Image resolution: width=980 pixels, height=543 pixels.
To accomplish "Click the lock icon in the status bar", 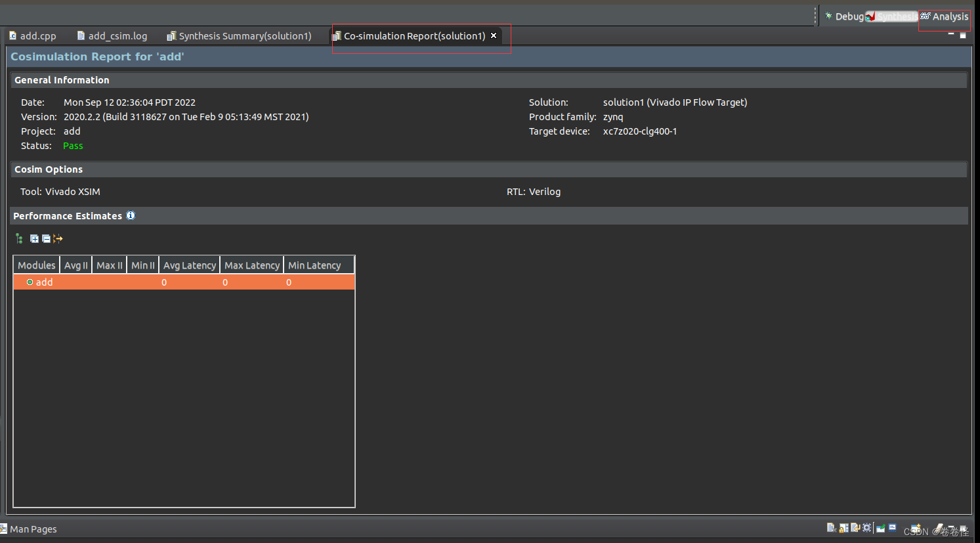I will [843, 527].
